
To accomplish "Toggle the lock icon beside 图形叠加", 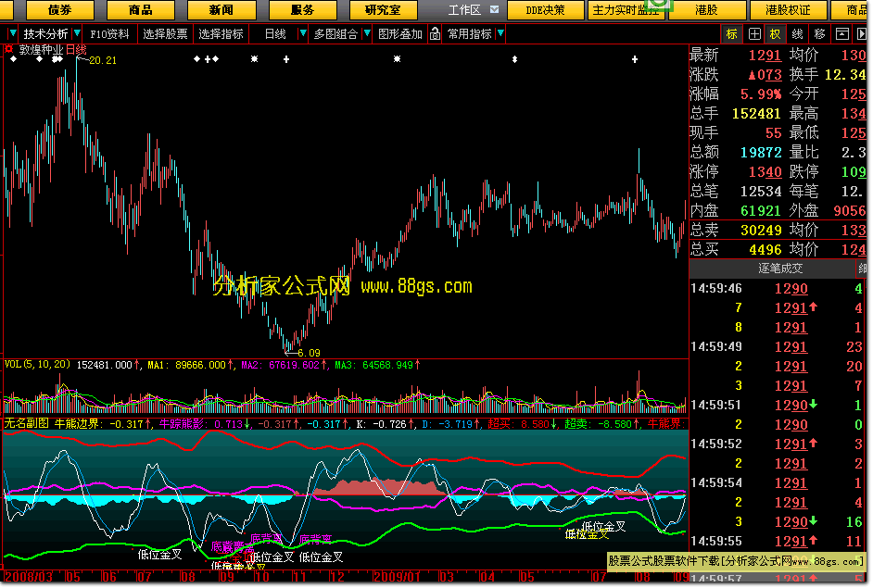I will tap(435, 34).
